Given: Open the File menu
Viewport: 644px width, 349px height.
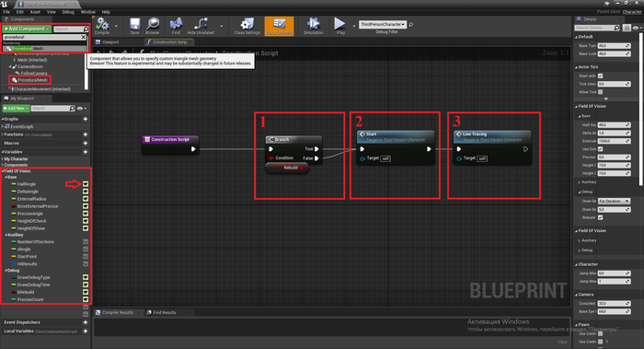Looking at the screenshot, I should click(x=6, y=12).
